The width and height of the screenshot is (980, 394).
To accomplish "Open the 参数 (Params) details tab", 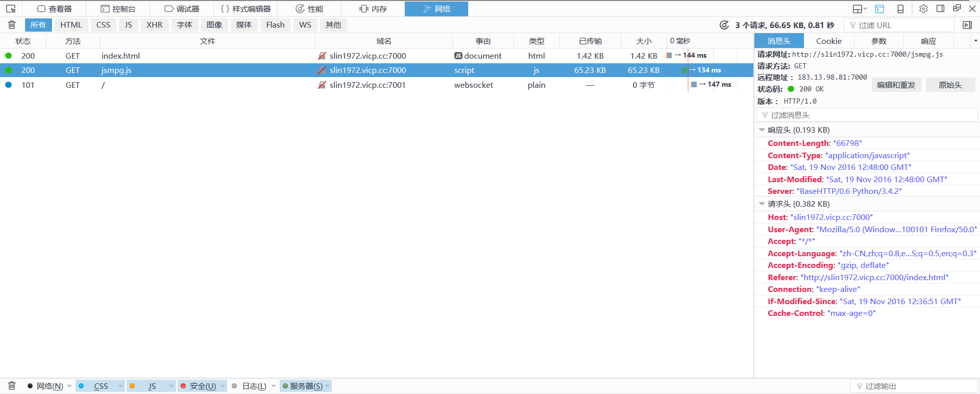I will tap(879, 41).
